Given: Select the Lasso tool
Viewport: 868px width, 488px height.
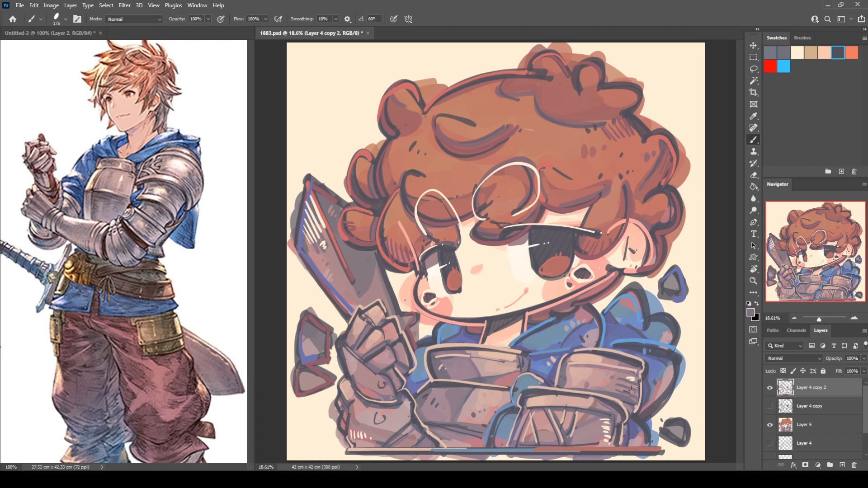Looking at the screenshot, I should (x=753, y=69).
